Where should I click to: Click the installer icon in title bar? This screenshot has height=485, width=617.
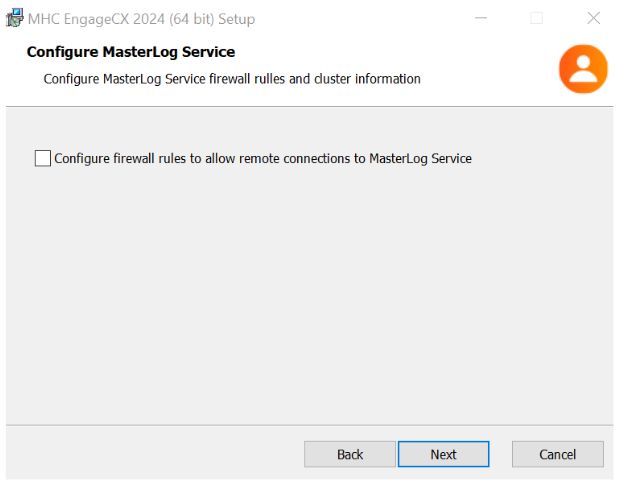[x=15, y=18]
